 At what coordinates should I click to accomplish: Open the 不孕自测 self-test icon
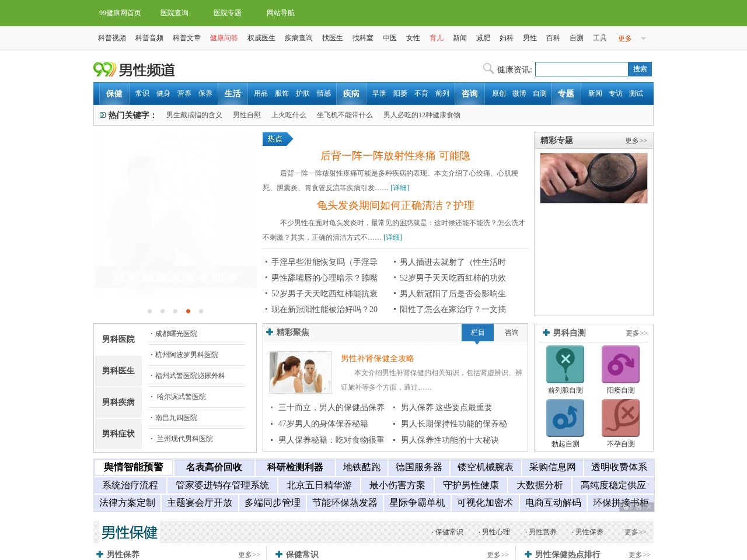(x=620, y=418)
